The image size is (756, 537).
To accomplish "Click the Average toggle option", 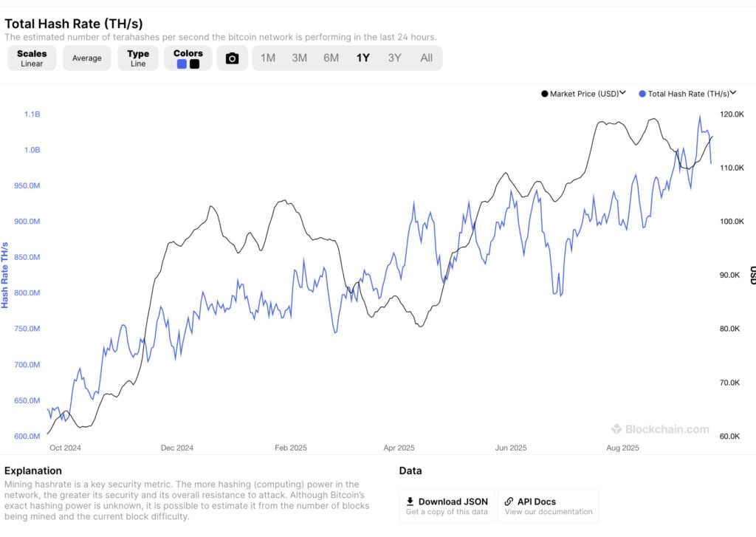I will 86,58.
